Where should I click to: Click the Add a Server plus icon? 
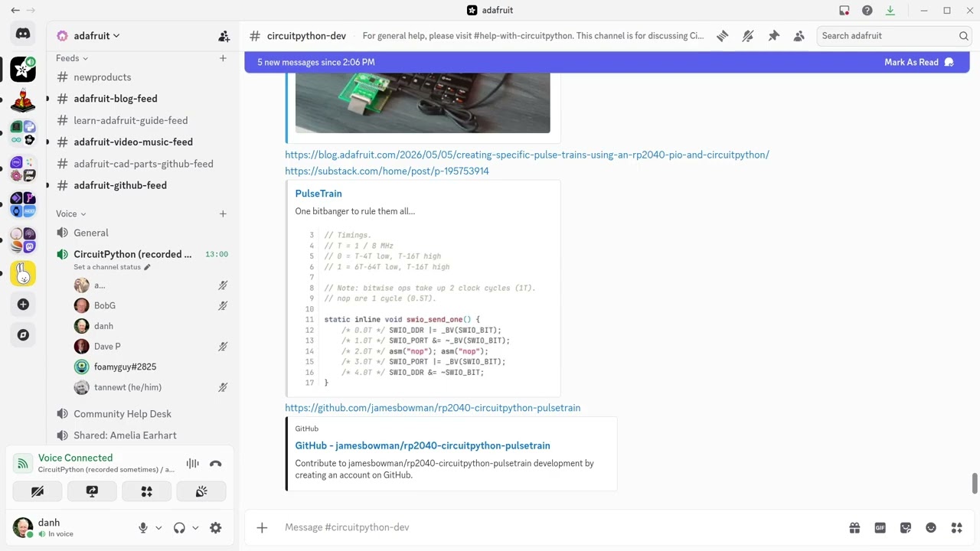(x=23, y=305)
